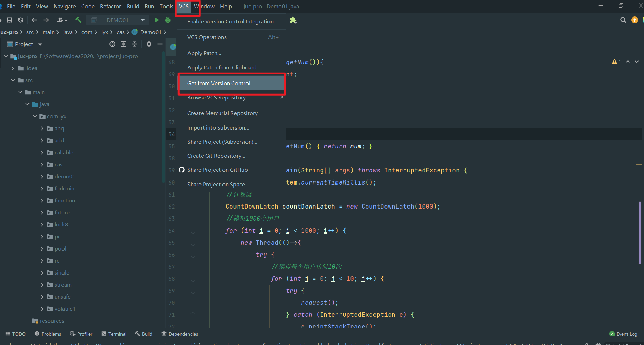The height and width of the screenshot is (345, 644).
Task: Open the Event Log
Action: (623, 334)
